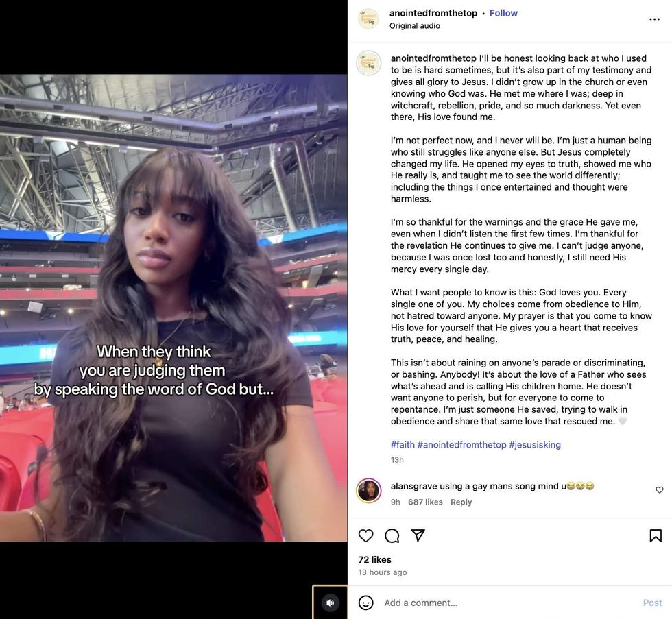Reply to alansgrave's comment
Screen dimensions: 672x619
pyautogui.click(x=461, y=502)
